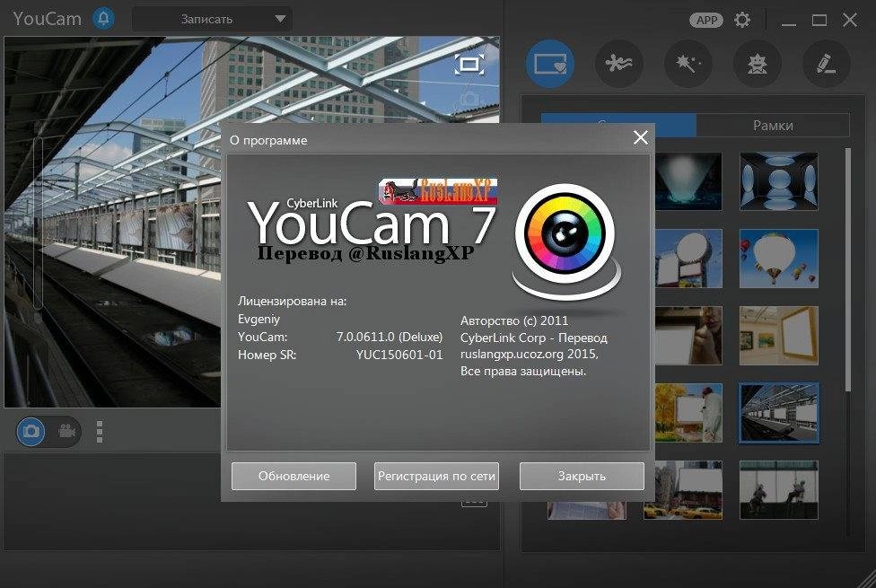Click the APP badge button
The width and height of the screenshot is (876, 588).
[706, 20]
